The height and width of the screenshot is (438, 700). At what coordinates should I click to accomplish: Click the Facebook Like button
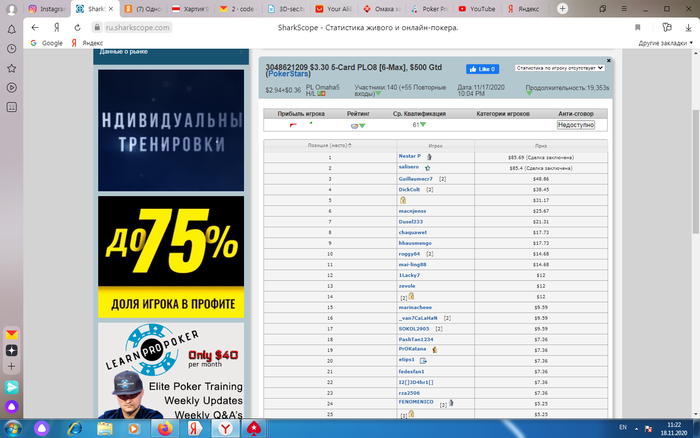point(482,69)
